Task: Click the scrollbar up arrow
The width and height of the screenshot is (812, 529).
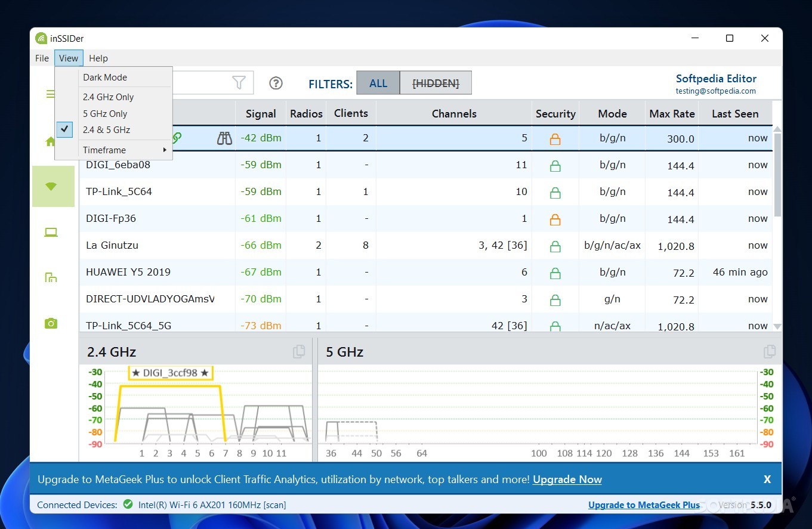Action: (x=777, y=129)
